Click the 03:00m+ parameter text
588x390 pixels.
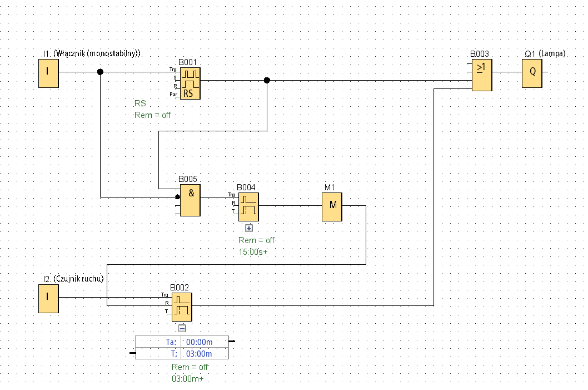[x=187, y=379]
